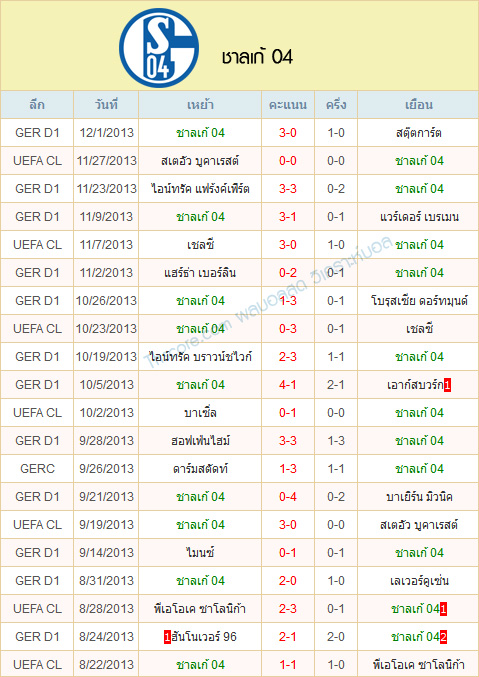Click home team พีเอโอเค ซาโลนิก้า on 8/28/2013
The height and width of the screenshot is (677, 479).
tap(200, 609)
